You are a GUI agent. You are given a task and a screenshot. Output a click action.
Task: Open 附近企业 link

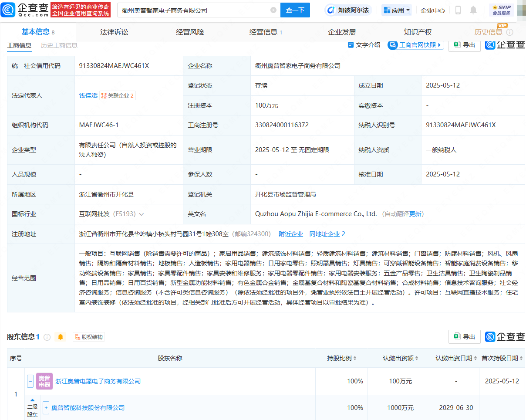(291, 234)
